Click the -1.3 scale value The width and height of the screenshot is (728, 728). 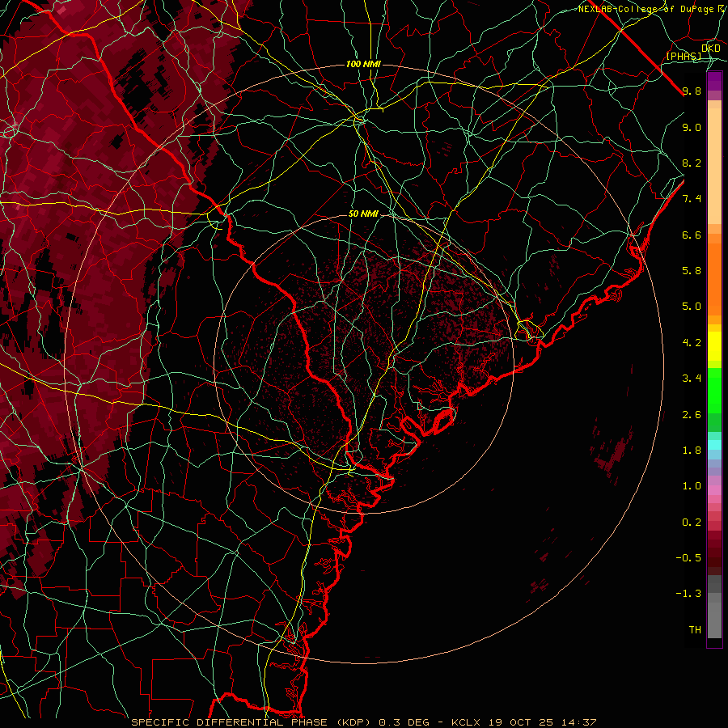(x=688, y=594)
